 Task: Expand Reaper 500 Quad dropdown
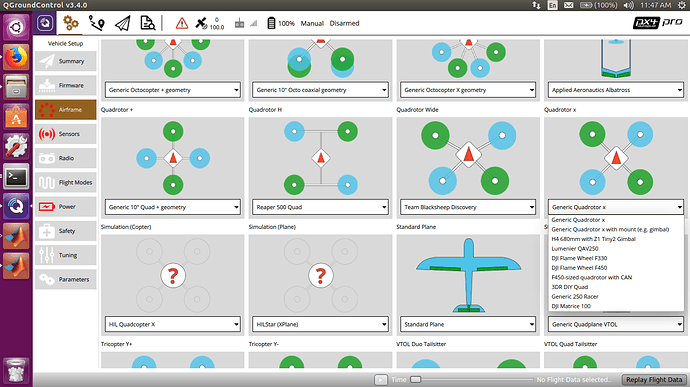[320, 207]
